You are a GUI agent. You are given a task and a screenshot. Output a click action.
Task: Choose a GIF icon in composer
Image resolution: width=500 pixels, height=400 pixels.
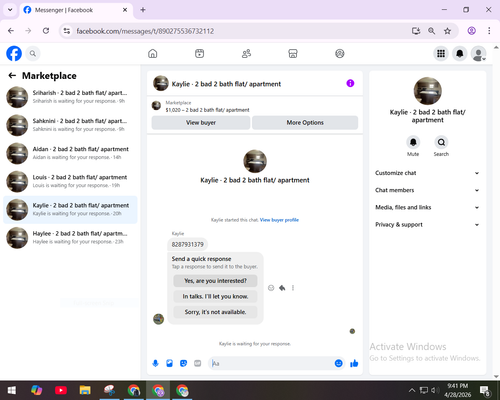click(x=198, y=363)
